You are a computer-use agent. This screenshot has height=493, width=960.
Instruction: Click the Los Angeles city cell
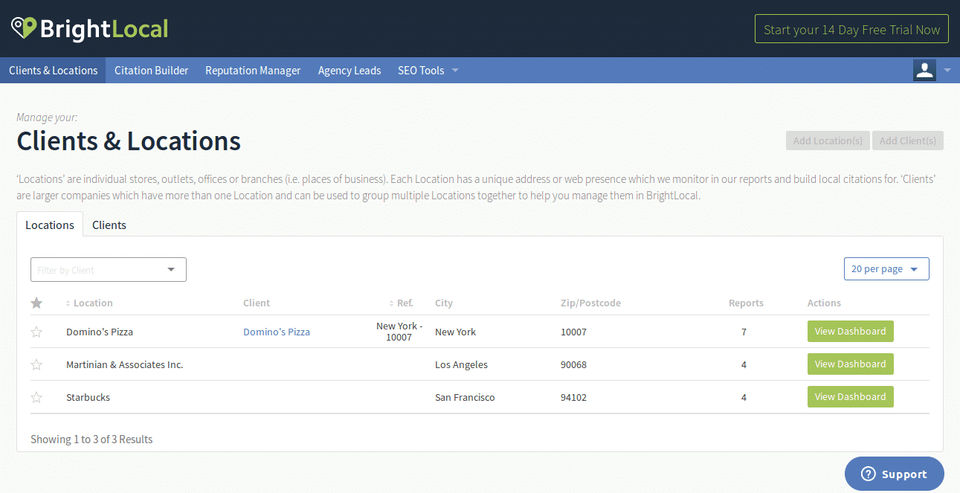[462, 364]
